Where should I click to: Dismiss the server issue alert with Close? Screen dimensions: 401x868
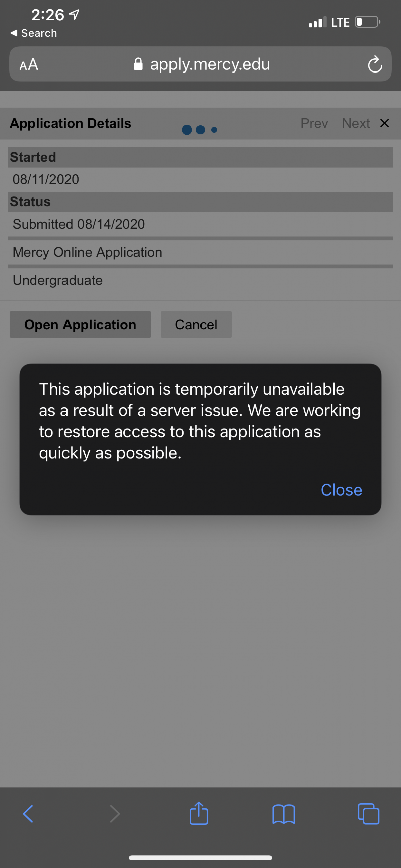[342, 490]
